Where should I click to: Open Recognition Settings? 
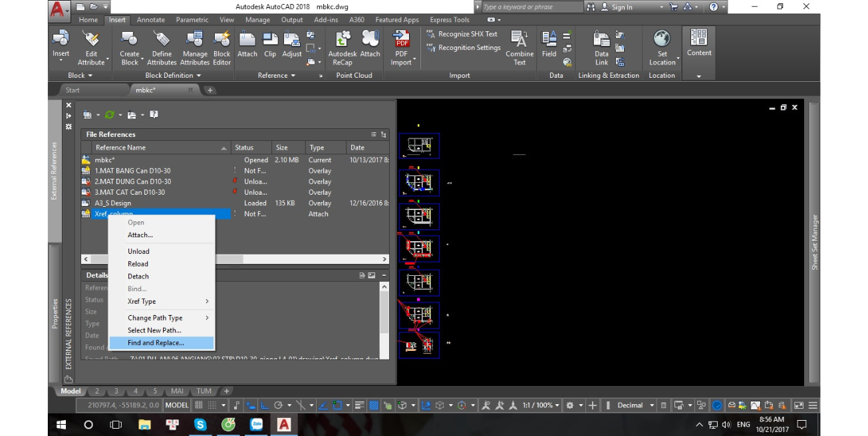point(464,48)
